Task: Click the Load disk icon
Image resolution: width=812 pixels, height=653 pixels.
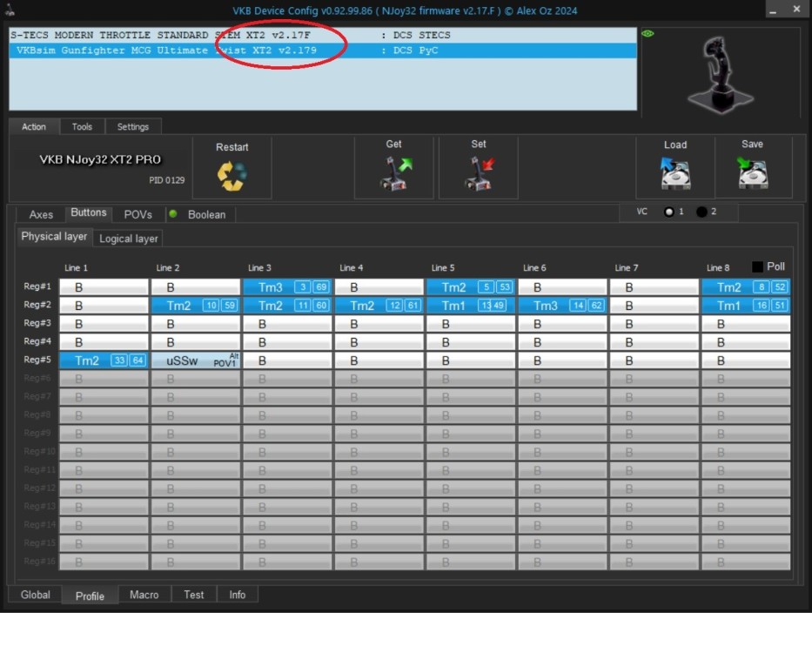Action: [675, 173]
